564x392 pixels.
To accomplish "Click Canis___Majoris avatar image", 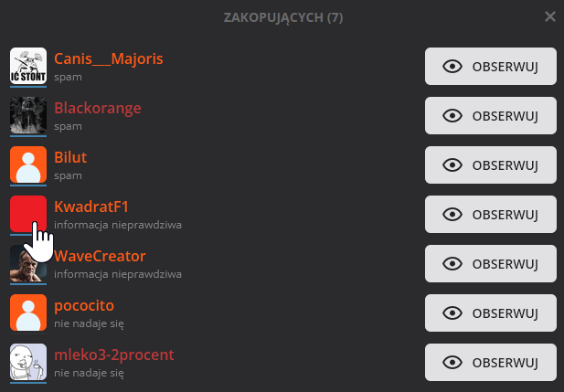I will coord(28,66).
